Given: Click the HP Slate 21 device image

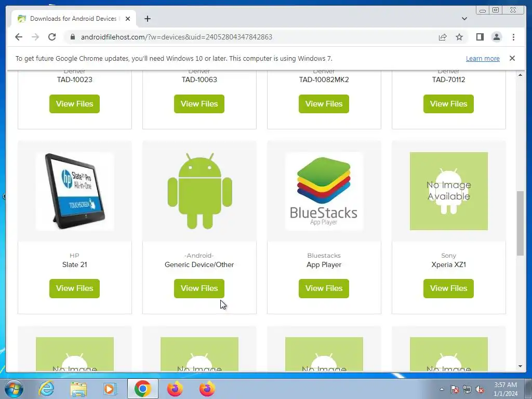Looking at the screenshot, I should [x=75, y=191].
